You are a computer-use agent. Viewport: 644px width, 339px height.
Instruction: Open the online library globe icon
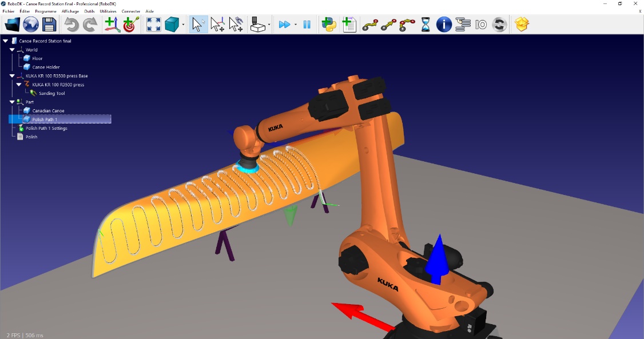coord(31,25)
